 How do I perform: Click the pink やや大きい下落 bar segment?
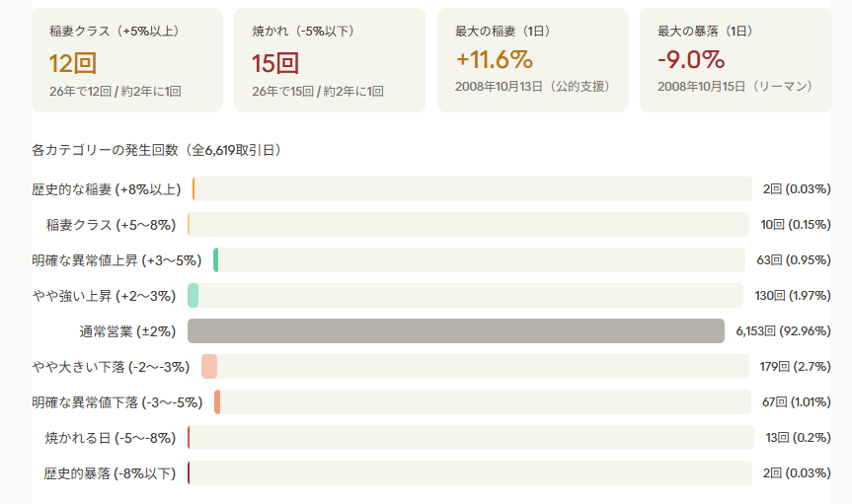pos(208,367)
